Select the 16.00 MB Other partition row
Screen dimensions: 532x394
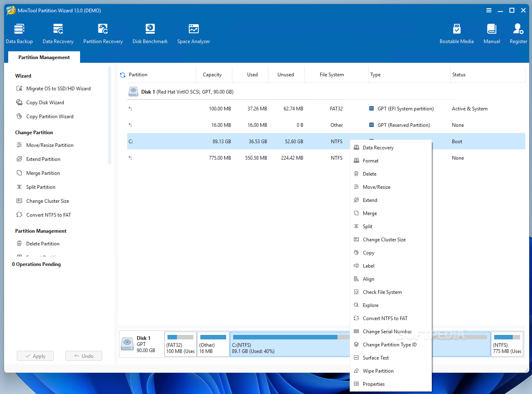point(326,125)
